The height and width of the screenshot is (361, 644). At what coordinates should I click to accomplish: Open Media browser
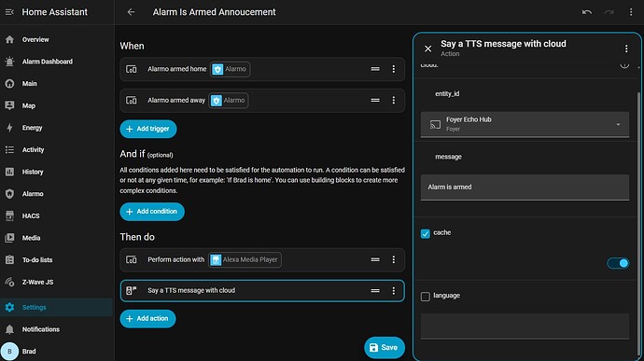[x=56, y=238]
